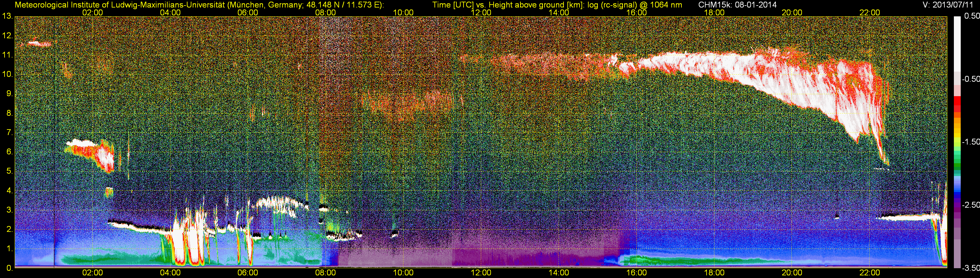
Task: Click the height axis label '6.'
Action: click(x=9, y=152)
